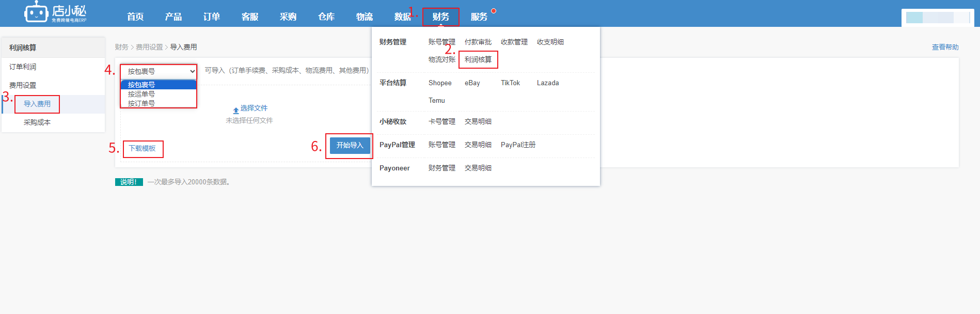Open the 查看帮助 help link
980x314 pixels.
coord(945,47)
